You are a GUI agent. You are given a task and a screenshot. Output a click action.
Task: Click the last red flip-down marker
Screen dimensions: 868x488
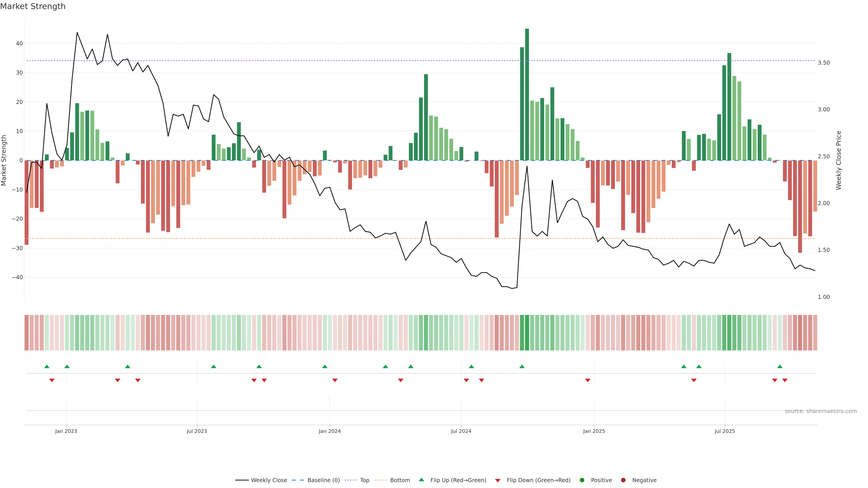coord(785,380)
